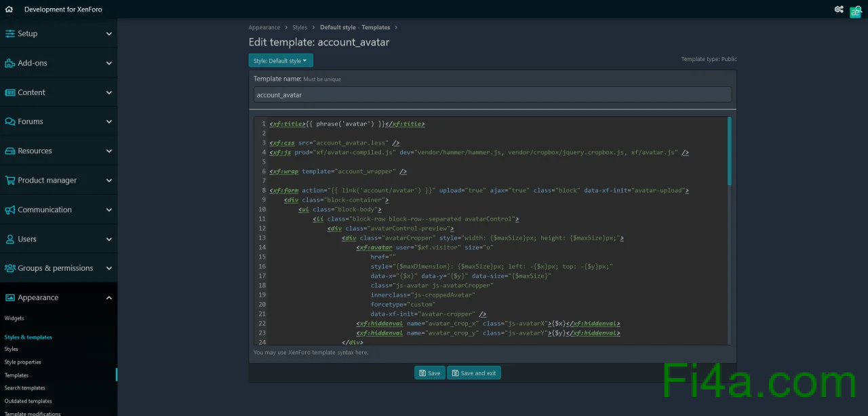Click the Product manager cart icon

tap(10, 181)
